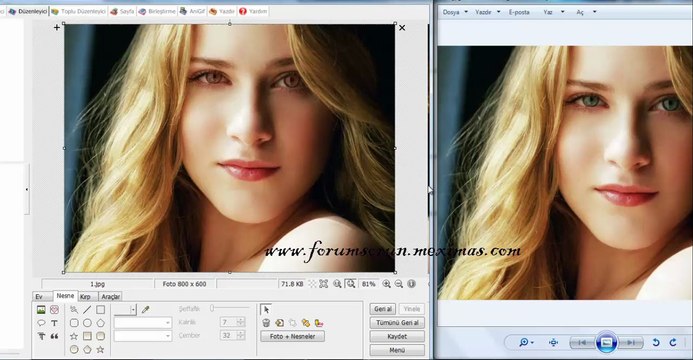
Task: Switch to the Araçlar tab
Action: point(110,296)
